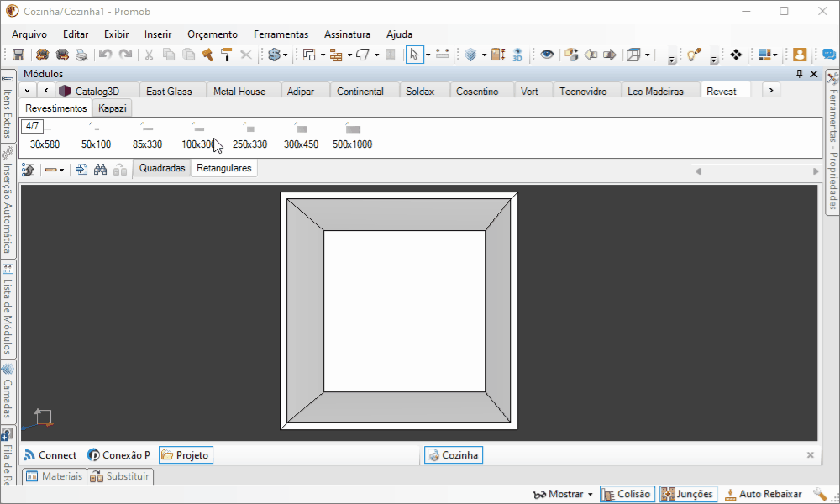Open the Lista de Módulos side panel
Image resolution: width=840 pixels, height=504 pixels.
(8, 309)
